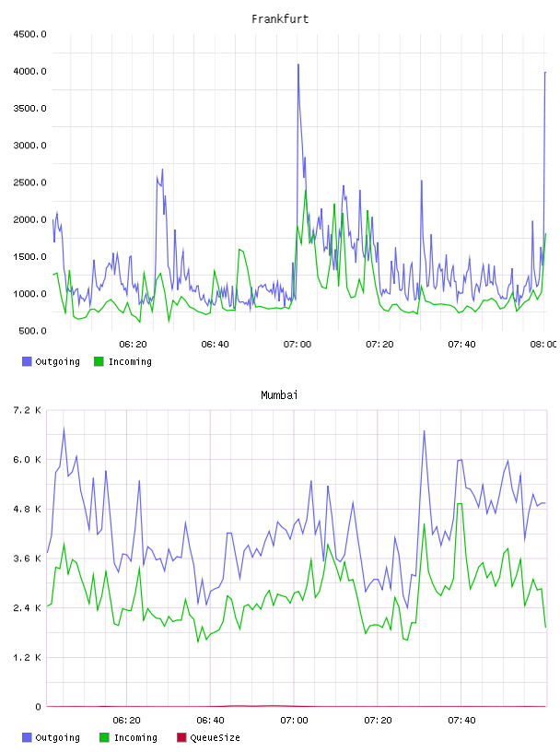Click the green Incoming swatch in Mumbai legend
Viewport: 560px width, 752px height.
[x=104, y=737]
